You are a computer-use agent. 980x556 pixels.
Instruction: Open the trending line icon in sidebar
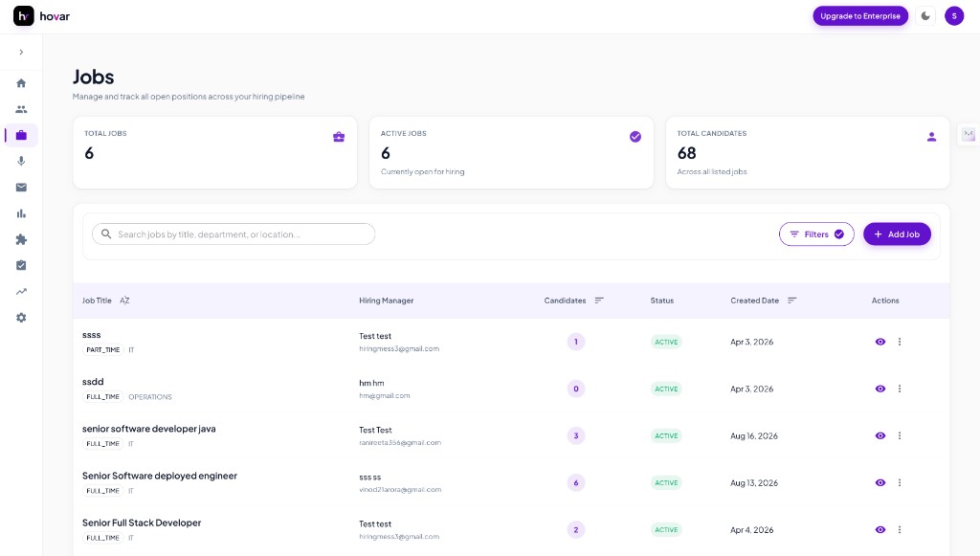click(21, 292)
